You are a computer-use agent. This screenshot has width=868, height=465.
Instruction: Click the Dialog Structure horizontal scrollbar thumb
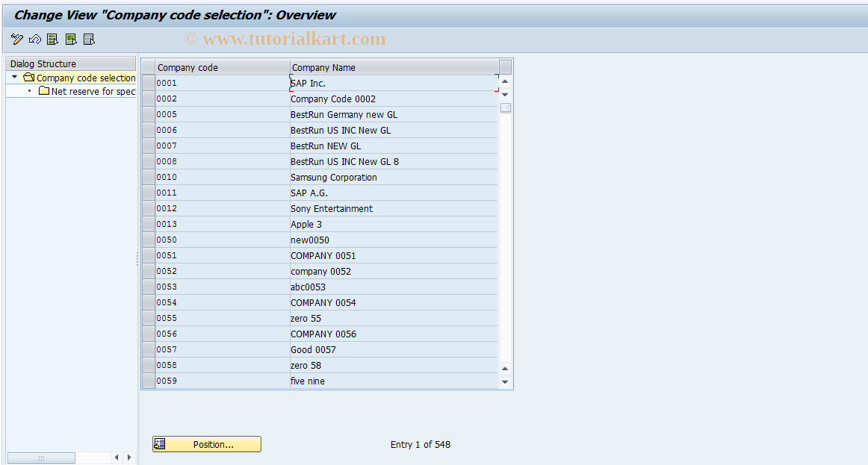[x=42, y=458]
